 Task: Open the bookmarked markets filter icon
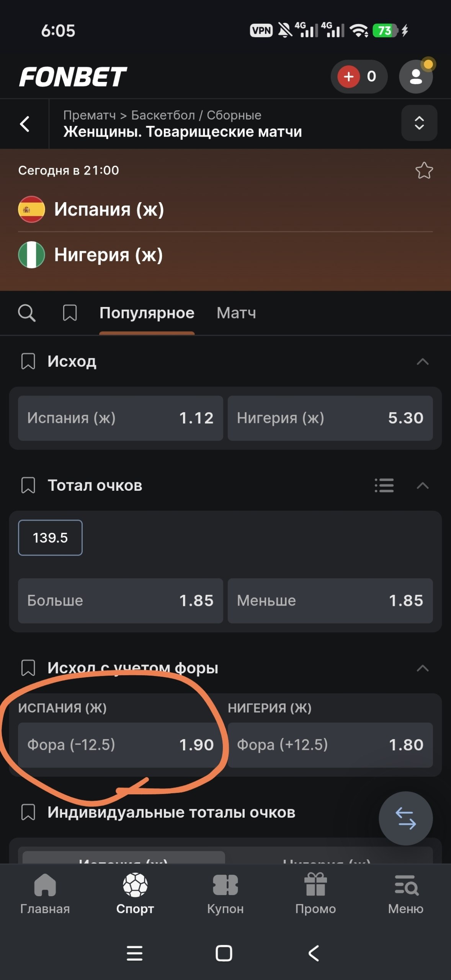(70, 313)
